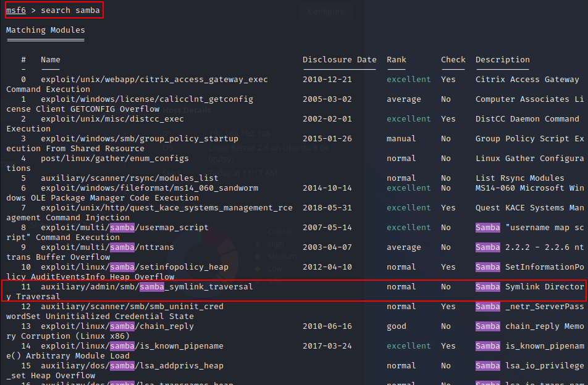Click the disclosure date 2007-05-14

(x=327, y=227)
